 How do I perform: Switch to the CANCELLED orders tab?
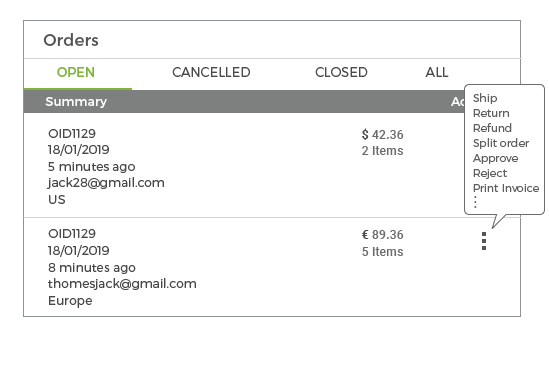[x=211, y=72]
